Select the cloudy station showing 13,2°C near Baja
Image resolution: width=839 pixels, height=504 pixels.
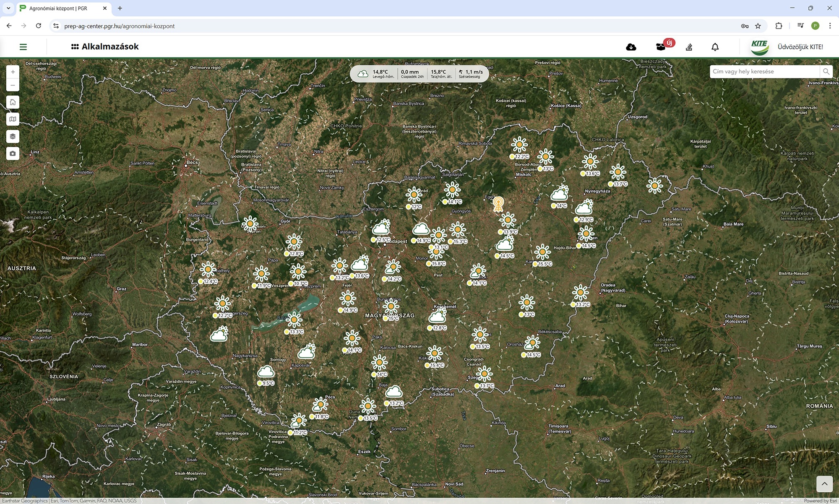[x=394, y=392]
